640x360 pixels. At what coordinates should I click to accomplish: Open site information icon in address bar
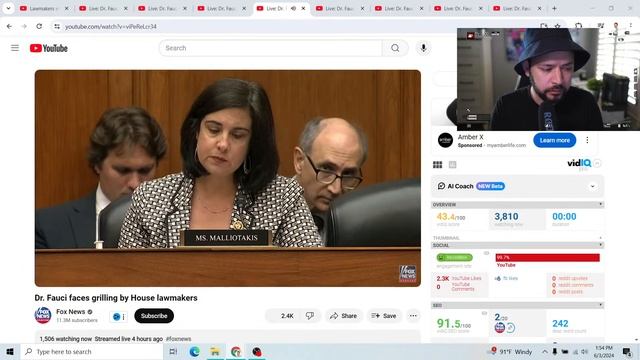(57, 27)
